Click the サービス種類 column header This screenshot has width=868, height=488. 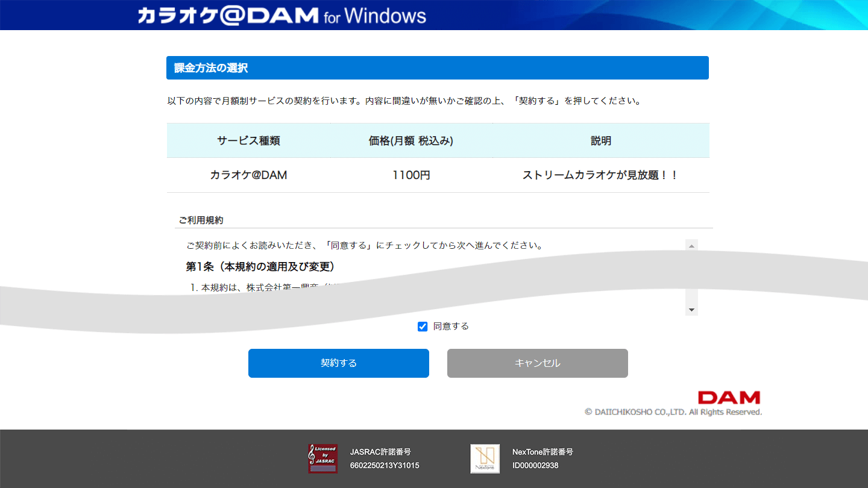tap(249, 141)
